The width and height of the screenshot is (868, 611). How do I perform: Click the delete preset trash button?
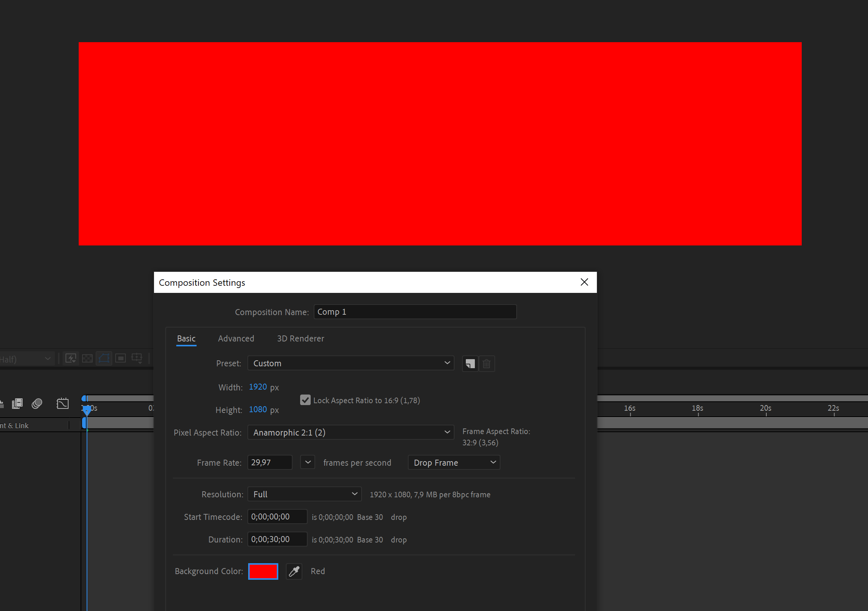pyautogui.click(x=487, y=364)
